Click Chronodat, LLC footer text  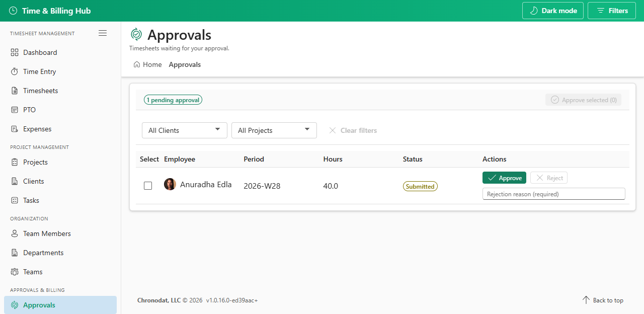click(159, 300)
